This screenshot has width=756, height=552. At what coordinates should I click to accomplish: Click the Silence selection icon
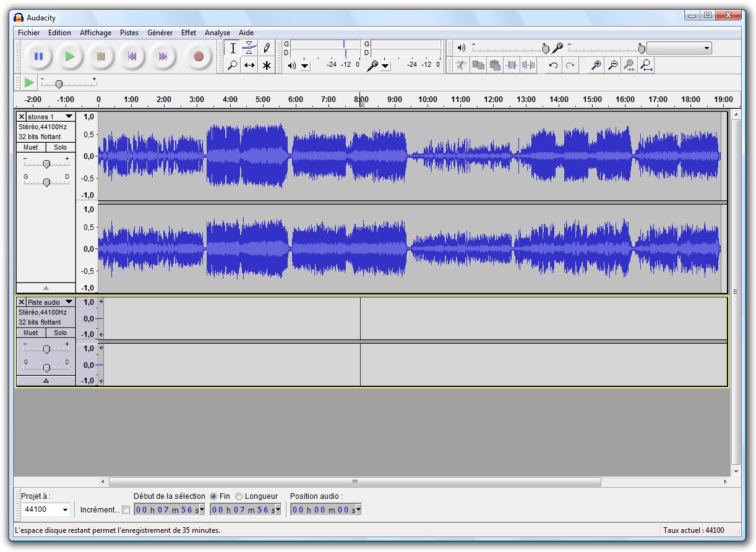(x=528, y=65)
